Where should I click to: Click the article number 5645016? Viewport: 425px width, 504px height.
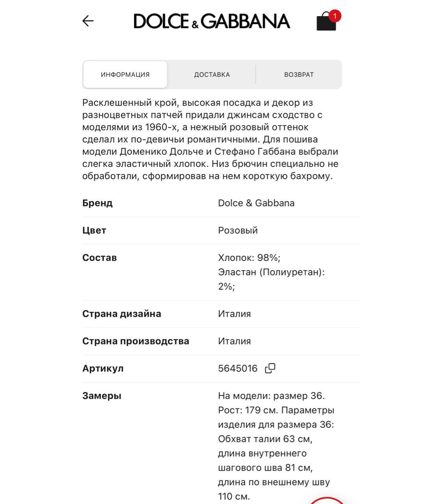pyautogui.click(x=238, y=369)
